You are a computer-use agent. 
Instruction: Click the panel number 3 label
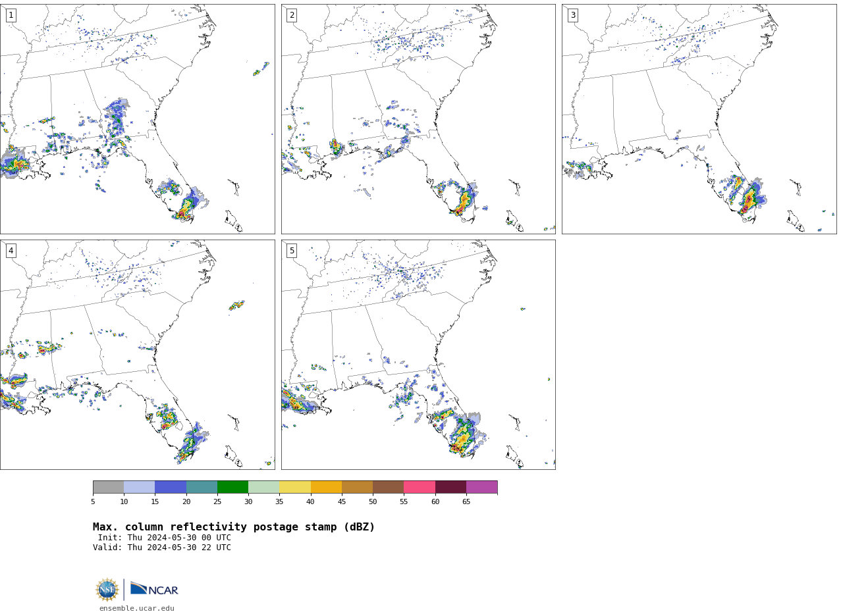[572, 15]
